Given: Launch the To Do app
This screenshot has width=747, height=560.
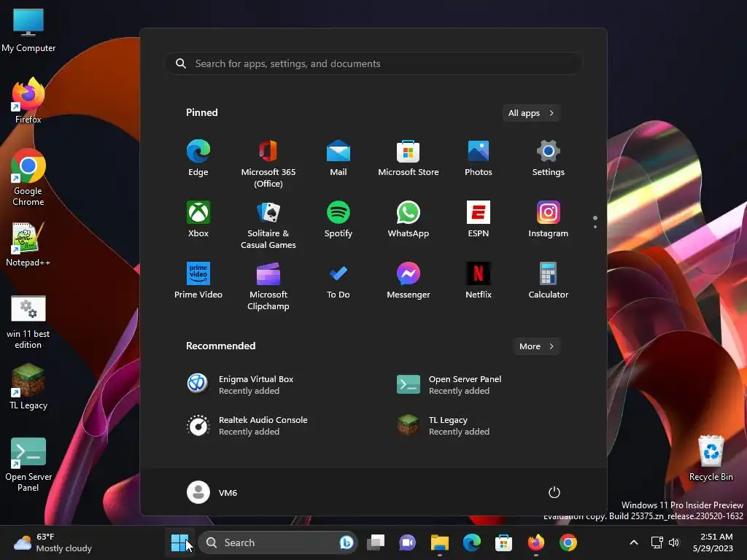Looking at the screenshot, I should pos(338,281).
